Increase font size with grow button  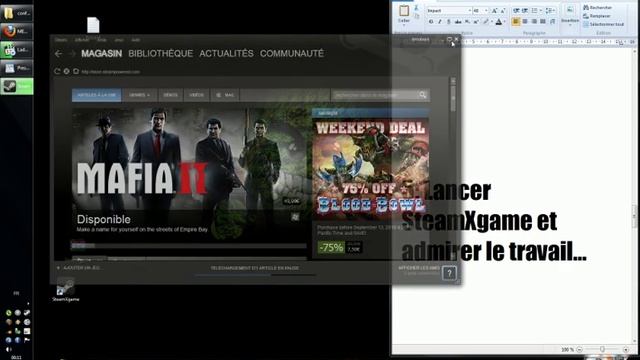(x=494, y=11)
